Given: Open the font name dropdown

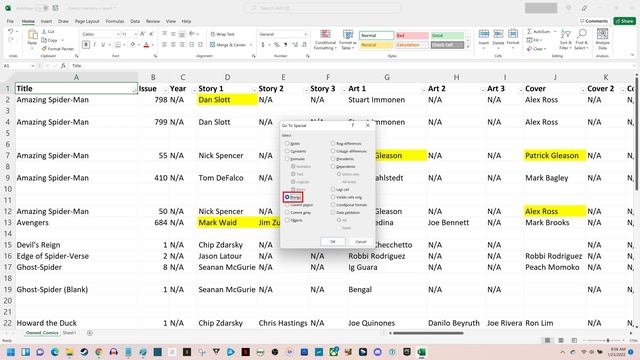Looking at the screenshot, I should point(118,34).
